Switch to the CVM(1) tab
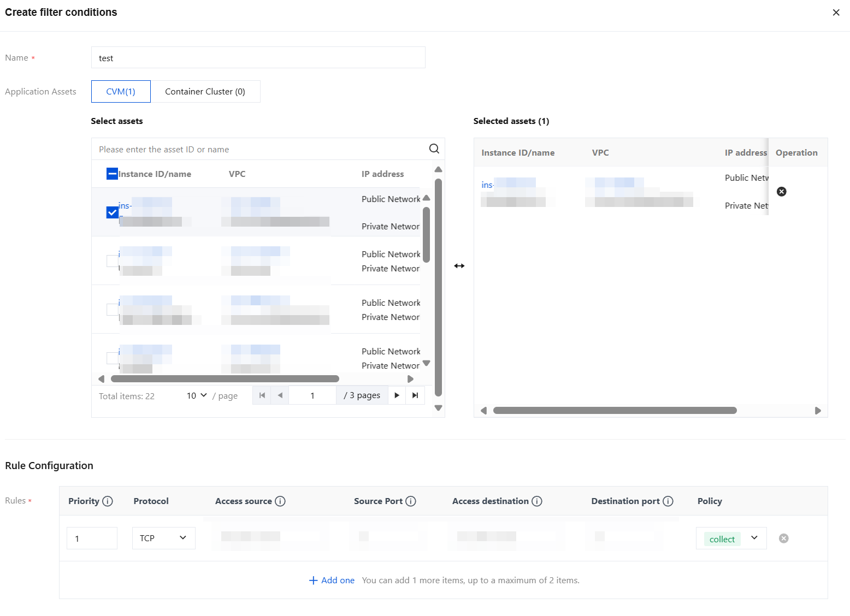850x616 pixels. click(x=121, y=92)
